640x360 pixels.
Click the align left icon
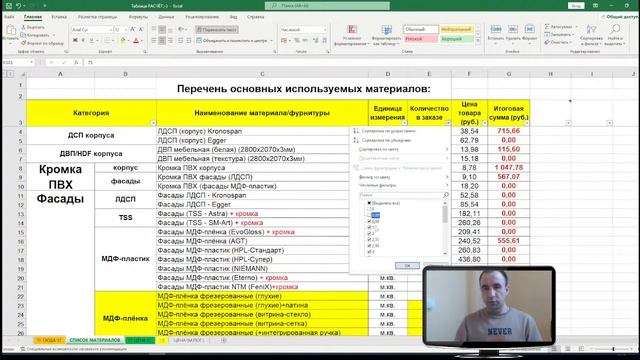pyautogui.click(x=154, y=40)
